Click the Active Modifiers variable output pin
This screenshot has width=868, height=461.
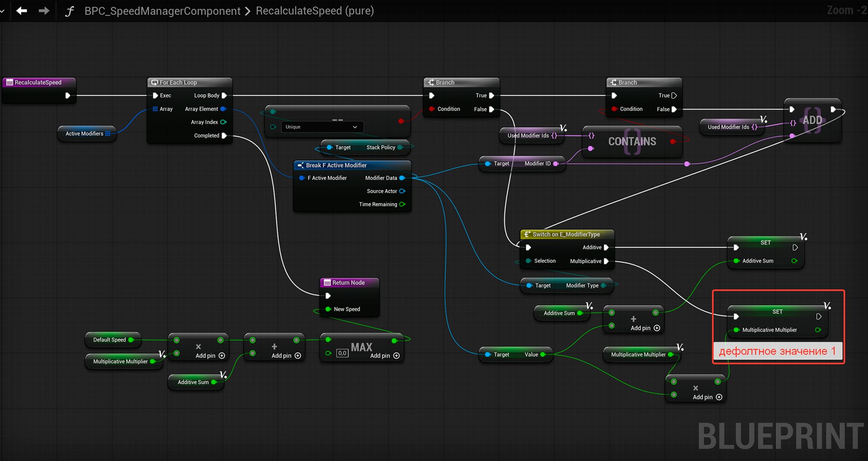point(108,134)
